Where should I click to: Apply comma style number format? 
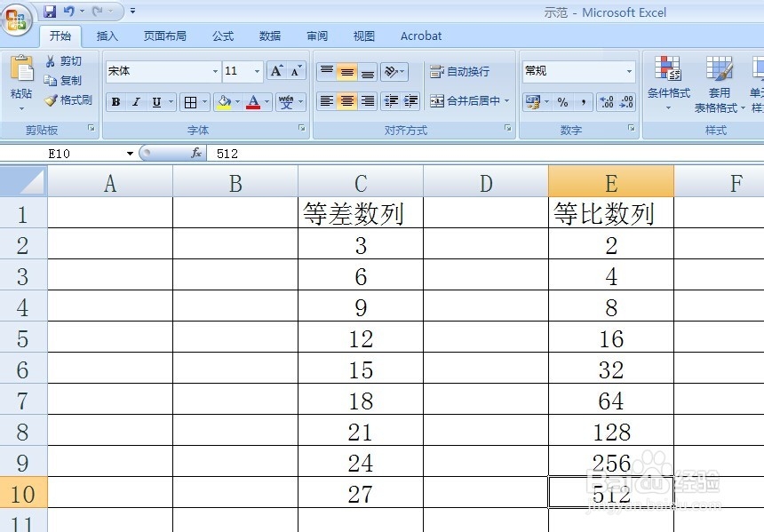point(584,102)
